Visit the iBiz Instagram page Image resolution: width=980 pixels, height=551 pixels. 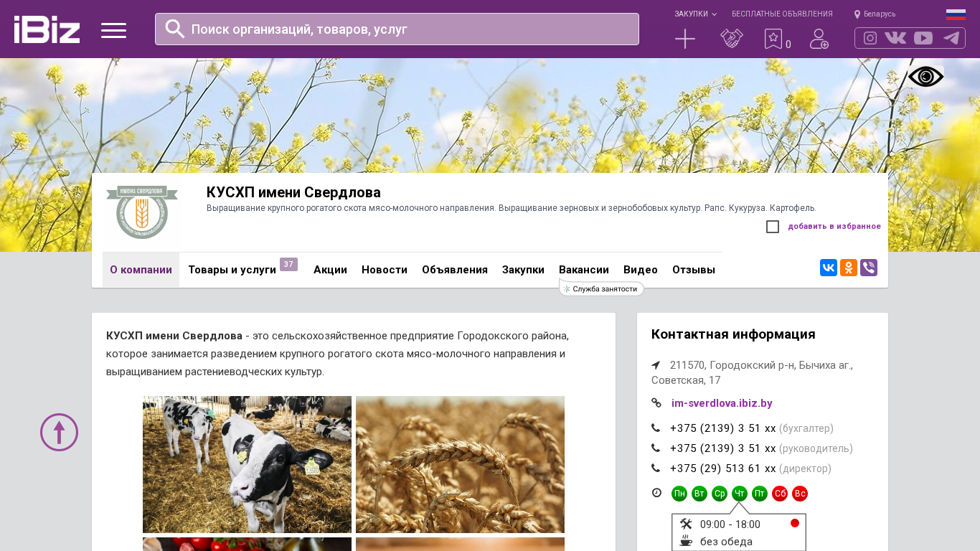tap(870, 38)
